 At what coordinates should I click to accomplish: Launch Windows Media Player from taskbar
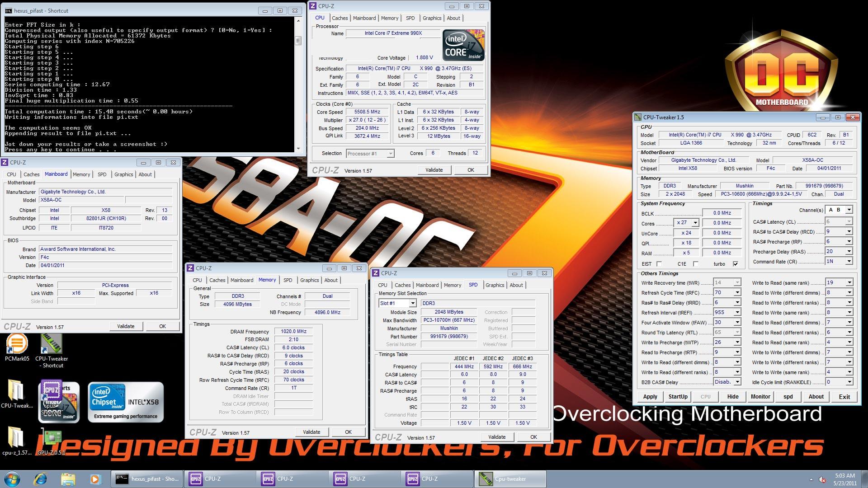[94, 479]
